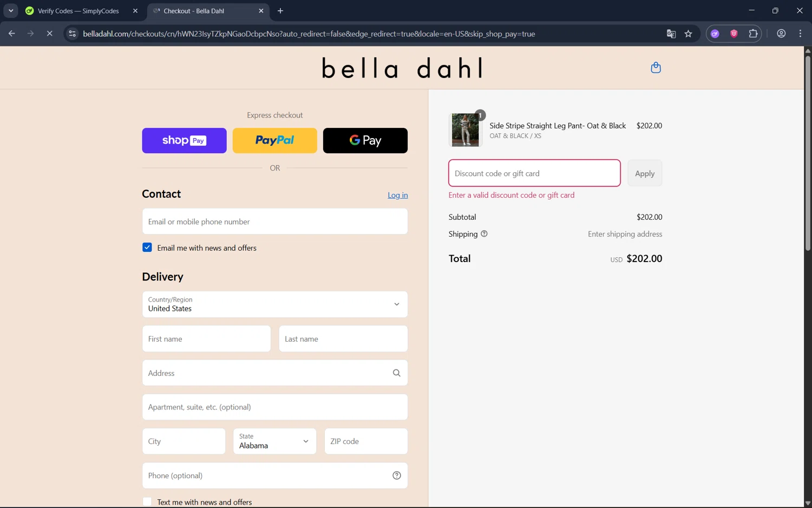Close the Checkout Bella Dahl tab
Screen dimensions: 812x508
[261, 11]
